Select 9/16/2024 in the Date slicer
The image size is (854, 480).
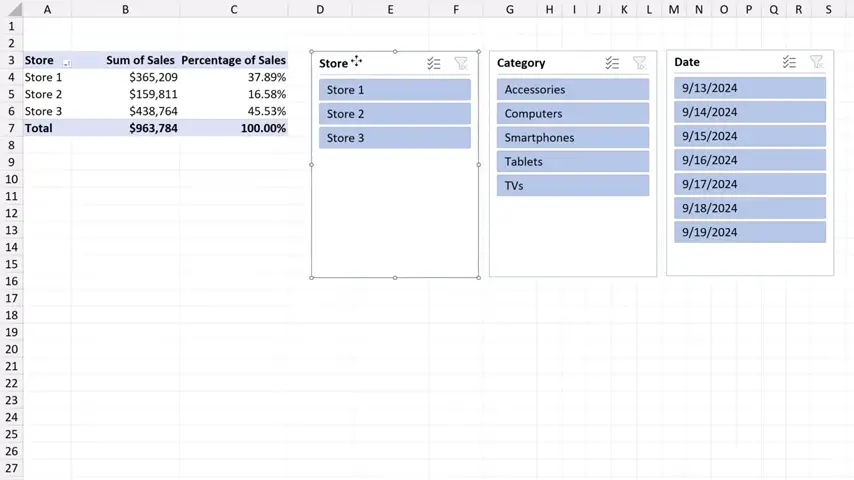[x=750, y=160]
